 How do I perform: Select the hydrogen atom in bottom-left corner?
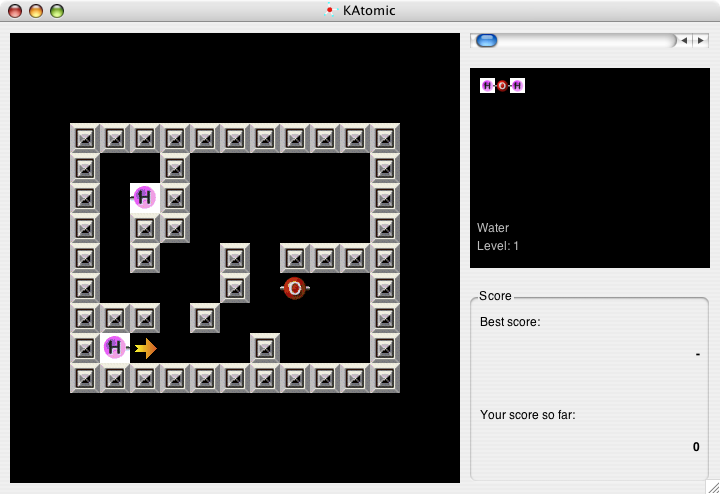coord(115,348)
